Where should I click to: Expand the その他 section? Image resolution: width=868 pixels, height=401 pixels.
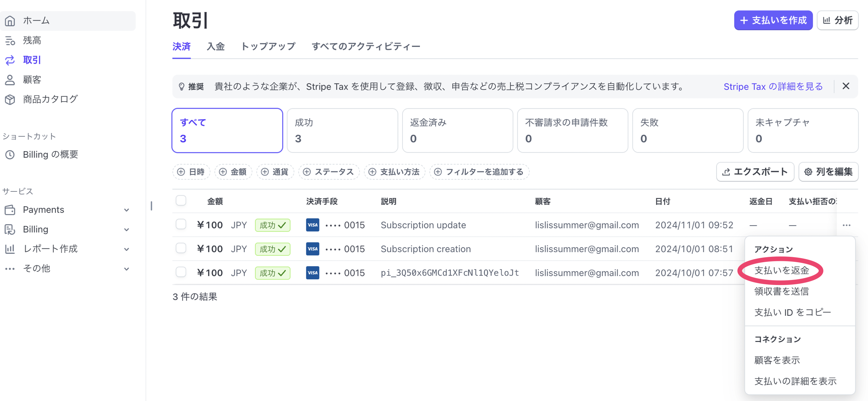click(x=127, y=268)
